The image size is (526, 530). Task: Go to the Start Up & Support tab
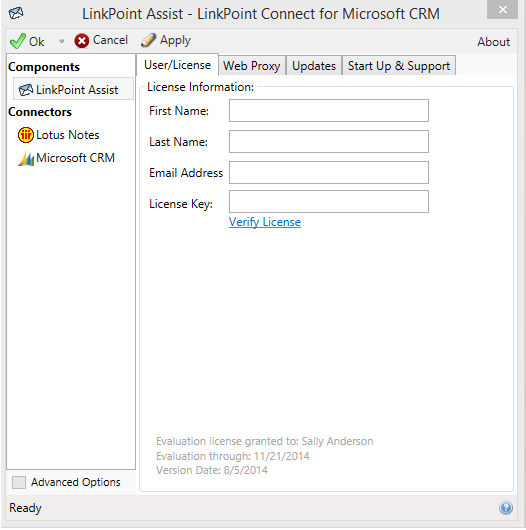click(x=399, y=65)
